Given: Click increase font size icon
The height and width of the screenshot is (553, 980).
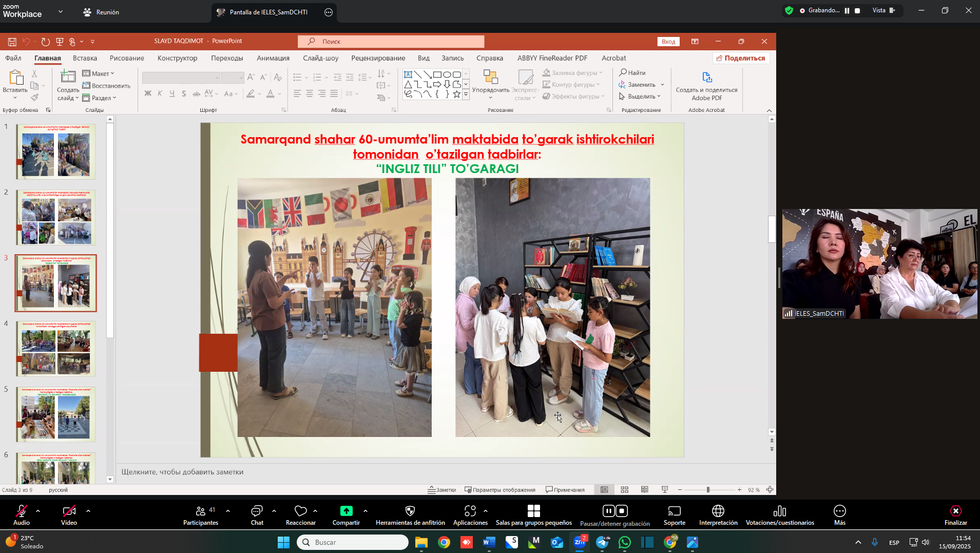Looking at the screenshot, I should (251, 78).
